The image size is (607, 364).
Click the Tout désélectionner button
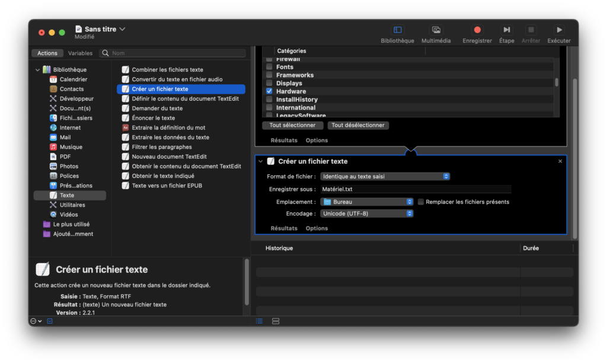[x=358, y=126]
